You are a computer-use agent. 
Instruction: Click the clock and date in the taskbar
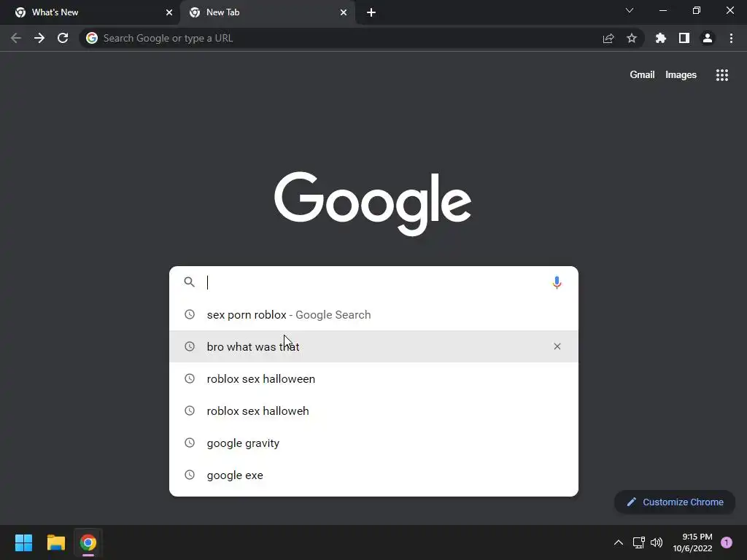pyautogui.click(x=693, y=542)
